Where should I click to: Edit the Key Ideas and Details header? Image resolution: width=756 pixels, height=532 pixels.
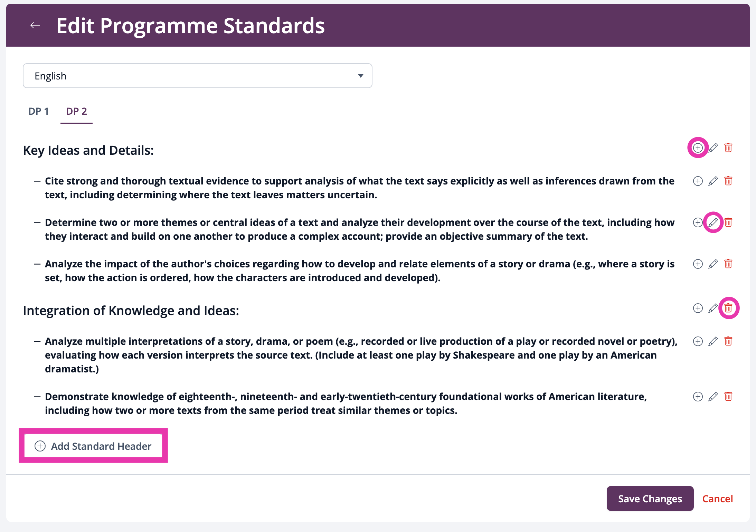[713, 148]
